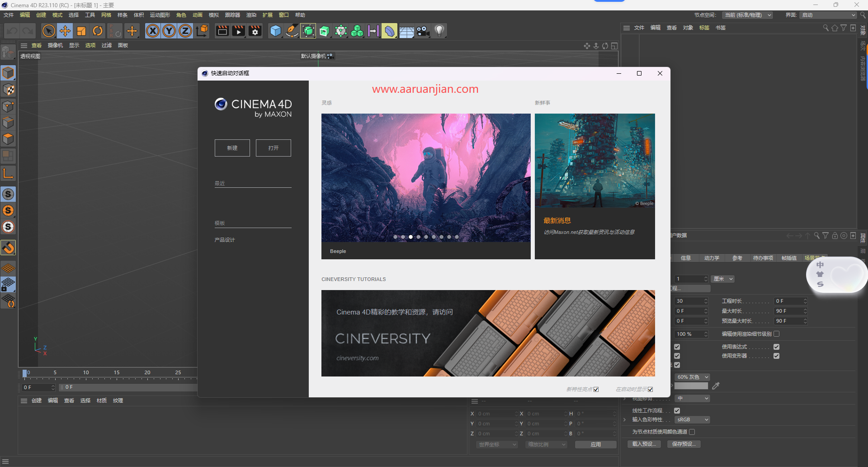Click the 新建 button in quick start dialog
868x467 pixels.
tap(232, 148)
